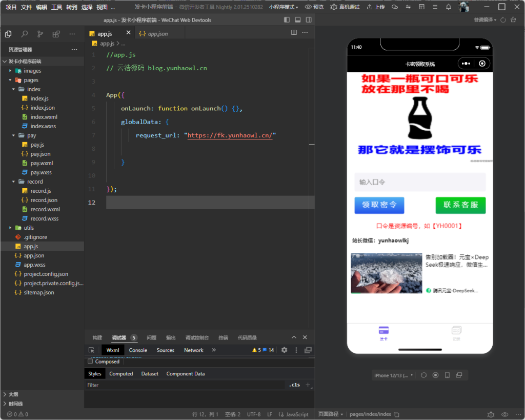Open the 小程序模式 dropdown
The image size is (525, 420).
[x=284, y=7]
